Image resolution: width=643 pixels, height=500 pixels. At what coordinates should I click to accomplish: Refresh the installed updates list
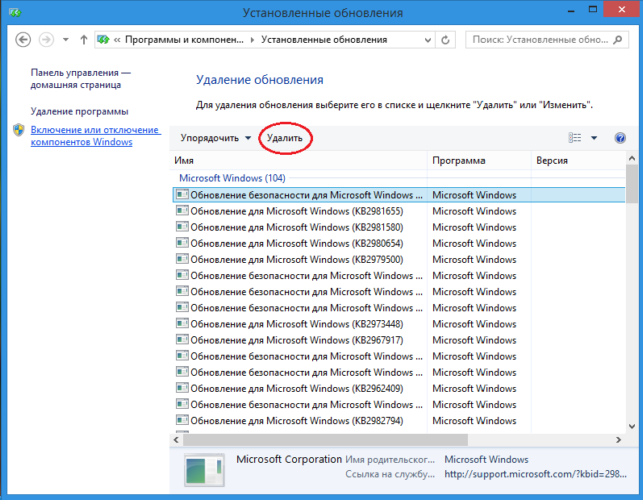tap(445, 40)
